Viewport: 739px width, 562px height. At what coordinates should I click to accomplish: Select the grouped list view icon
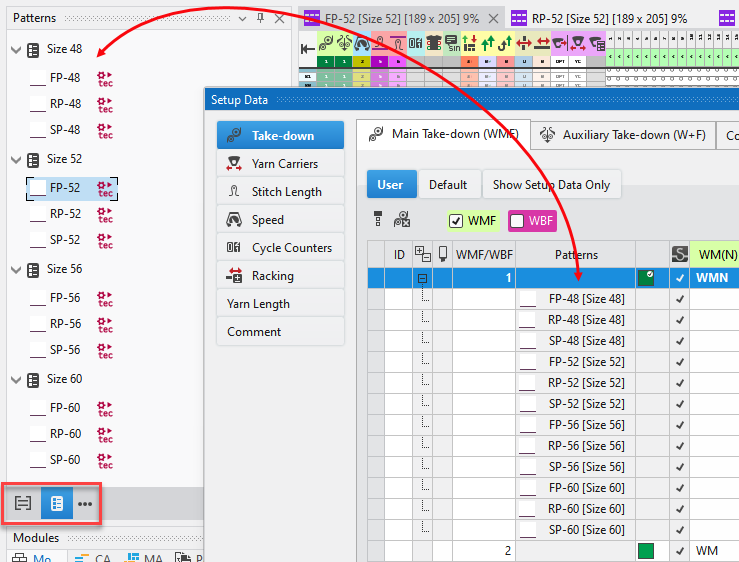(56, 504)
